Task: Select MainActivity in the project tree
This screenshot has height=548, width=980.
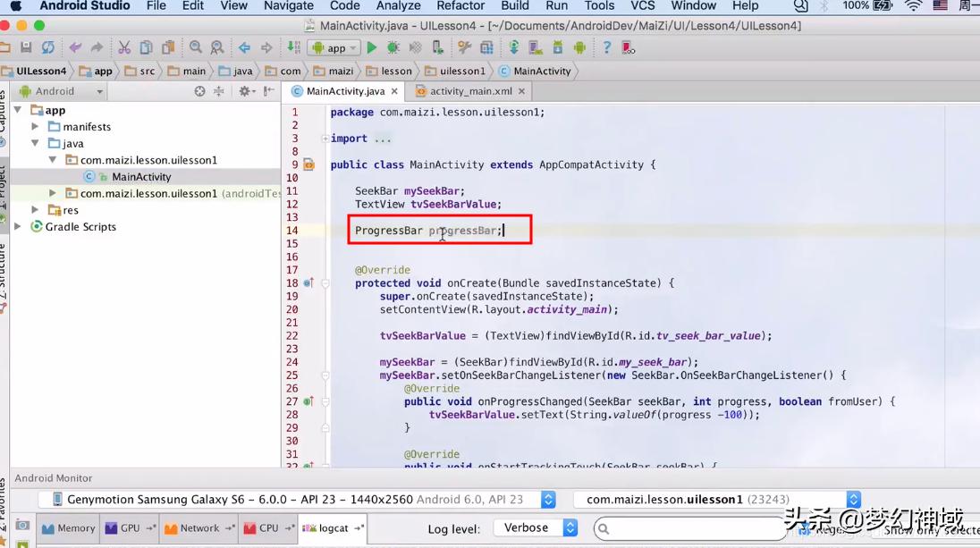Action: (141, 177)
